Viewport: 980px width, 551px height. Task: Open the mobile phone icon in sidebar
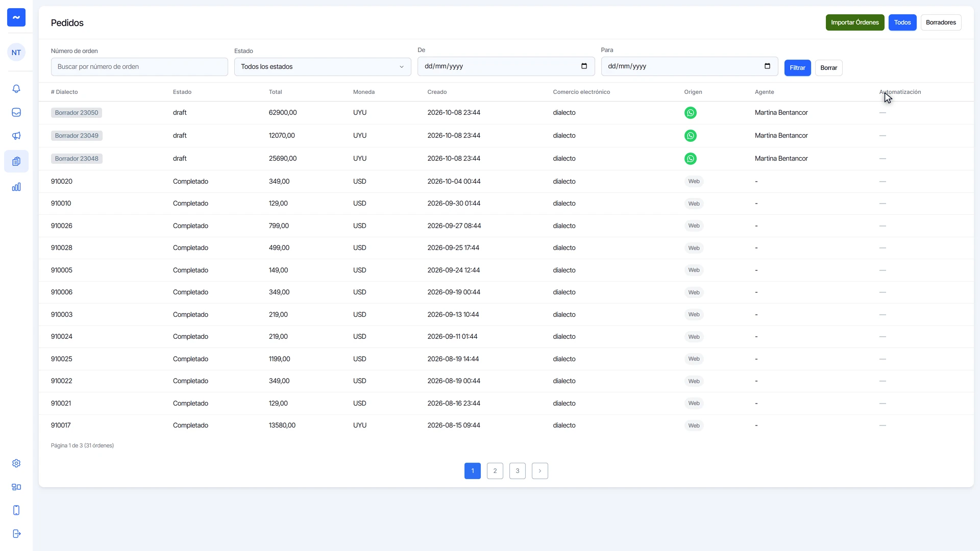tap(16, 510)
